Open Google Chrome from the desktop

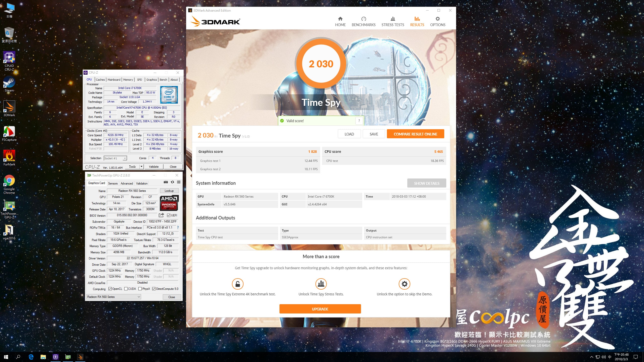9,184
